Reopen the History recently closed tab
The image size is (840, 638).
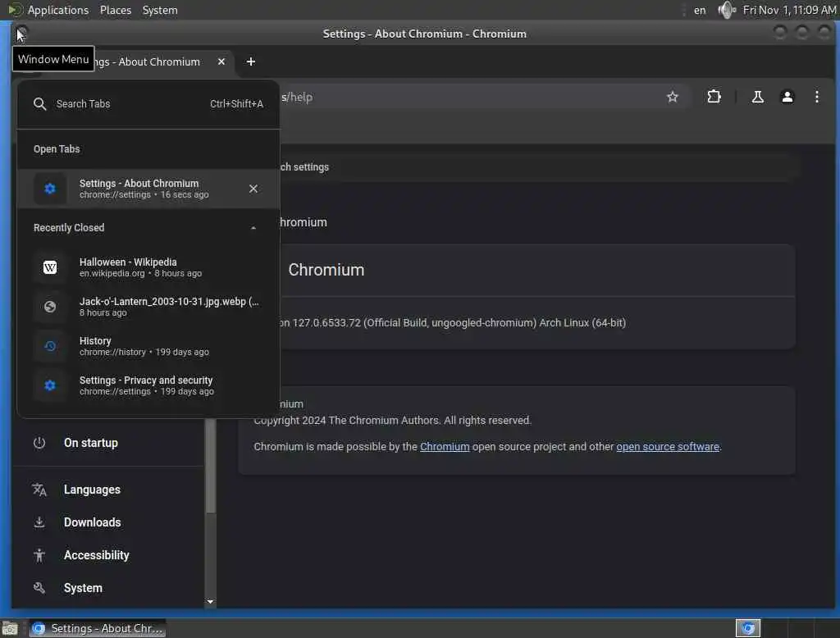click(148, 346)
